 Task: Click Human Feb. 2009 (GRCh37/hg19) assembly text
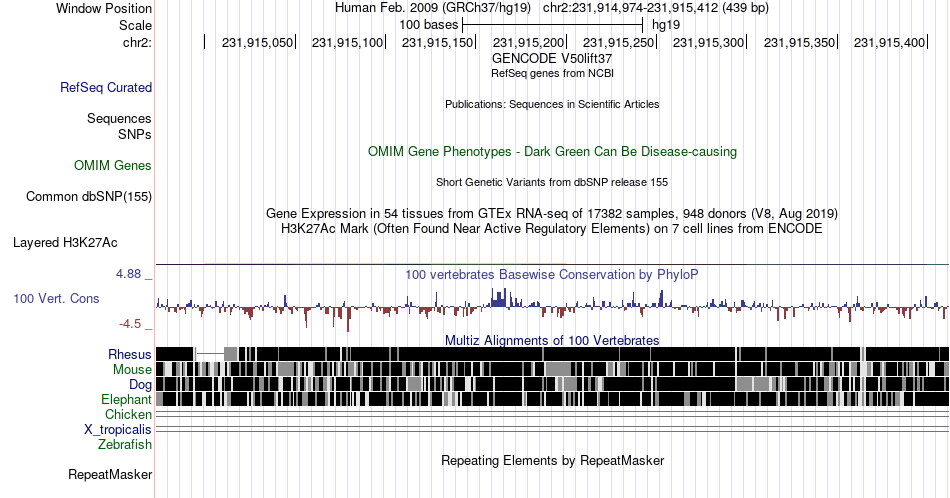[x=433, y=8]
